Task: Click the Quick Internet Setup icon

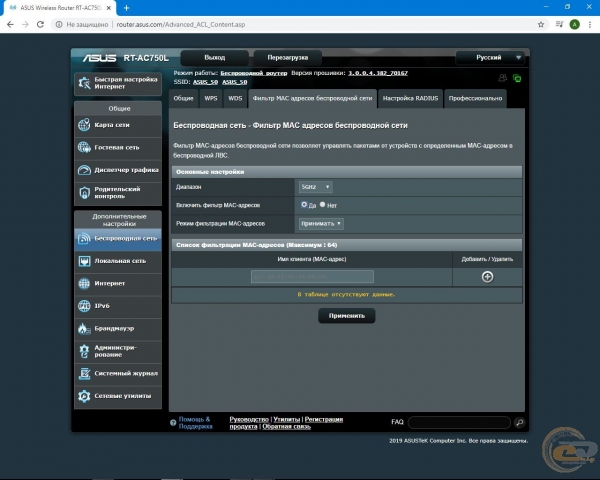Action: coord(85,83)
